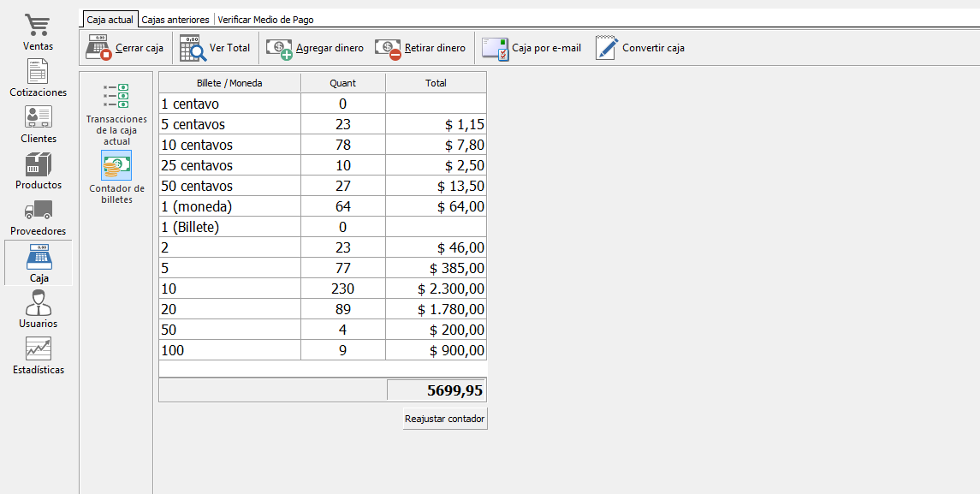
Task: Click Agregar dinero toolbar button
Action: pos(315,48)
